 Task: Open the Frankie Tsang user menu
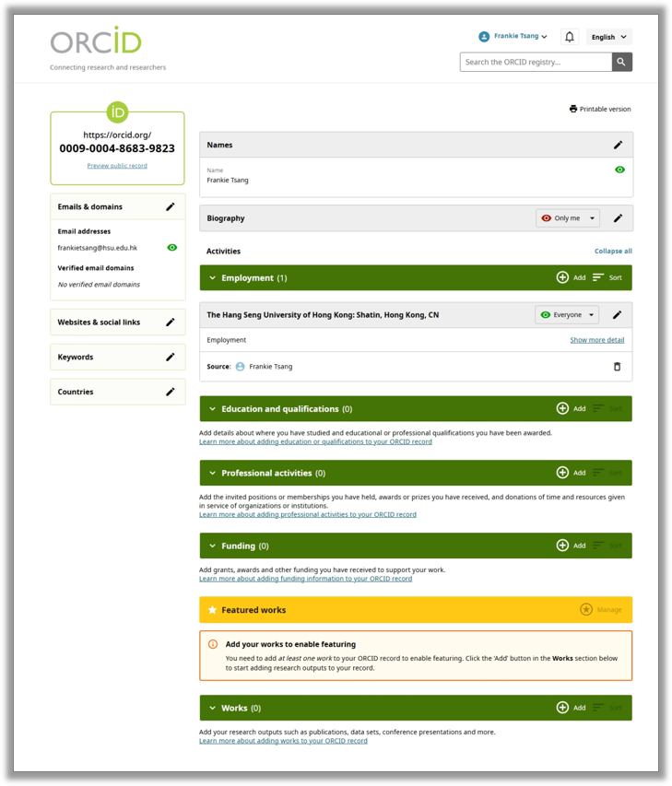[513, 36]
